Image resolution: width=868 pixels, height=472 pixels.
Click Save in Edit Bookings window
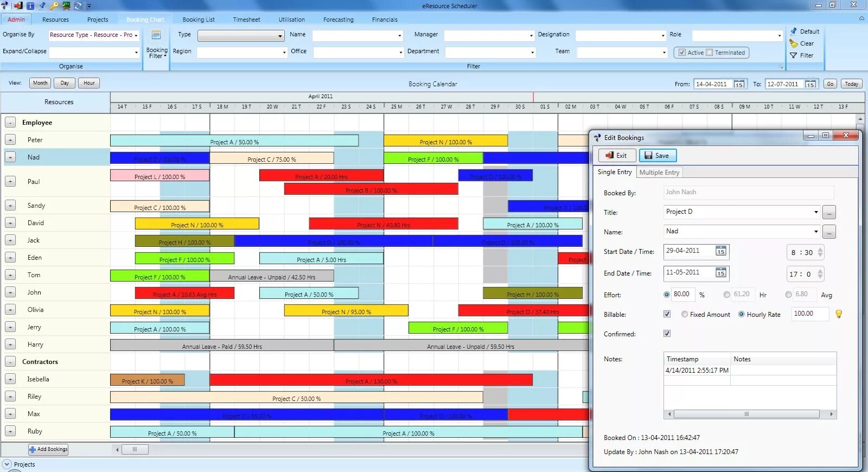658,156
